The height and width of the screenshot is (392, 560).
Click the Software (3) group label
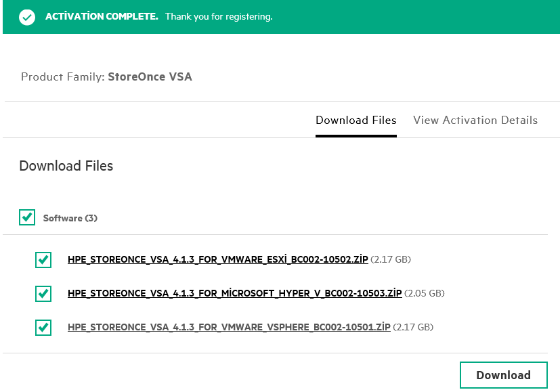pos(70,218)
